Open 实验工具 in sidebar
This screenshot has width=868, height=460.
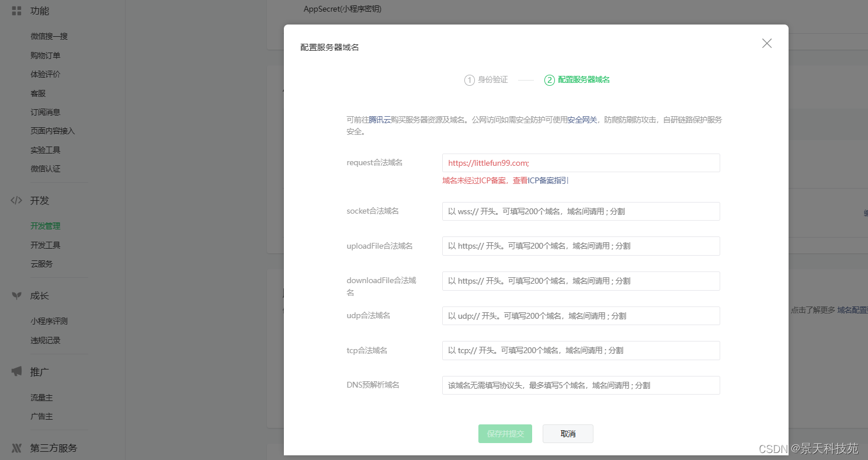(x=46, y=150)
